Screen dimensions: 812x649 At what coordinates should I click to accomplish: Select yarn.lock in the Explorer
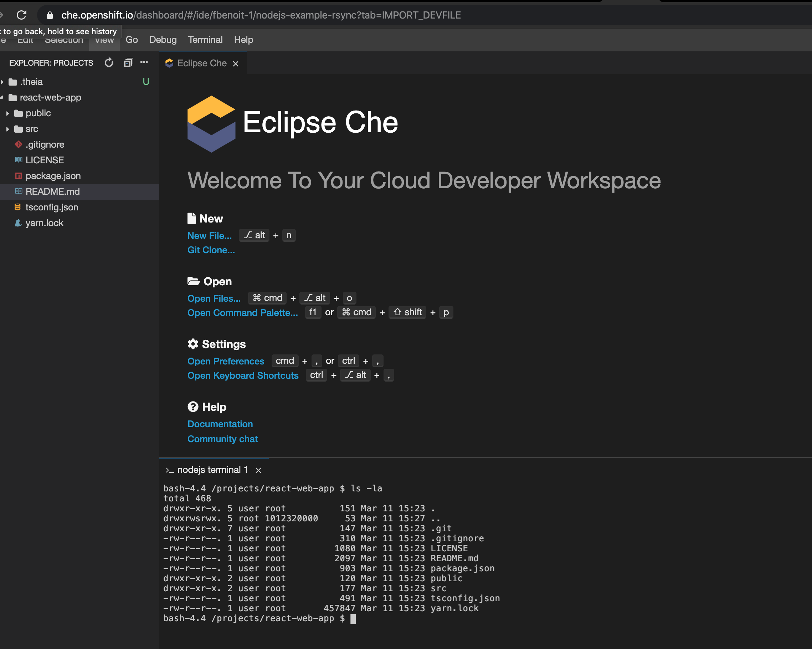point(44,223)
